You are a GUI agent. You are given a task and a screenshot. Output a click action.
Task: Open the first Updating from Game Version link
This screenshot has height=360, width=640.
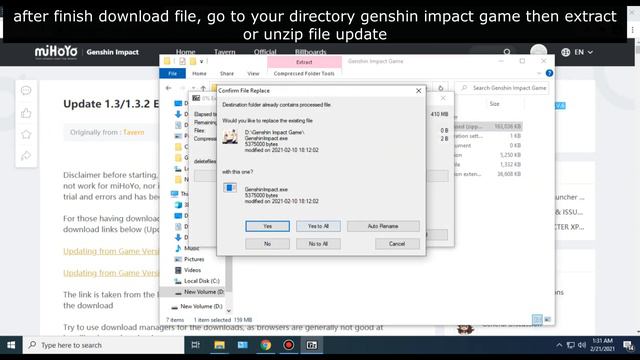[111, 251]
